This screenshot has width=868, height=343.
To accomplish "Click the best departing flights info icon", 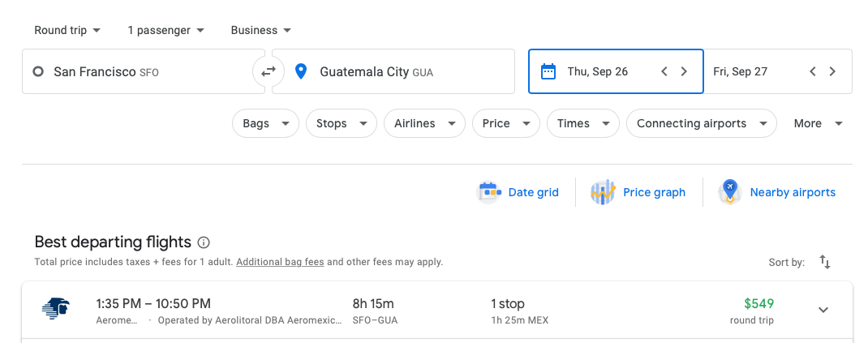I will pyautogui.click(x=204, y=242).
